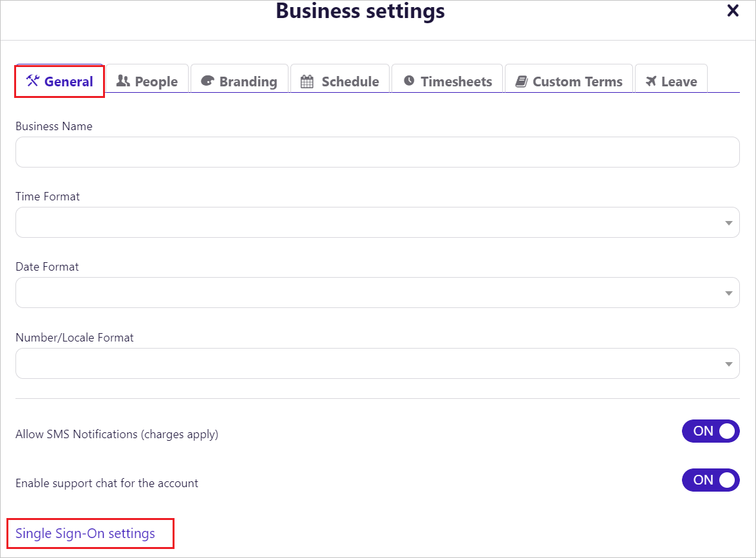Turn off support chat for the account

pos(711,480)
